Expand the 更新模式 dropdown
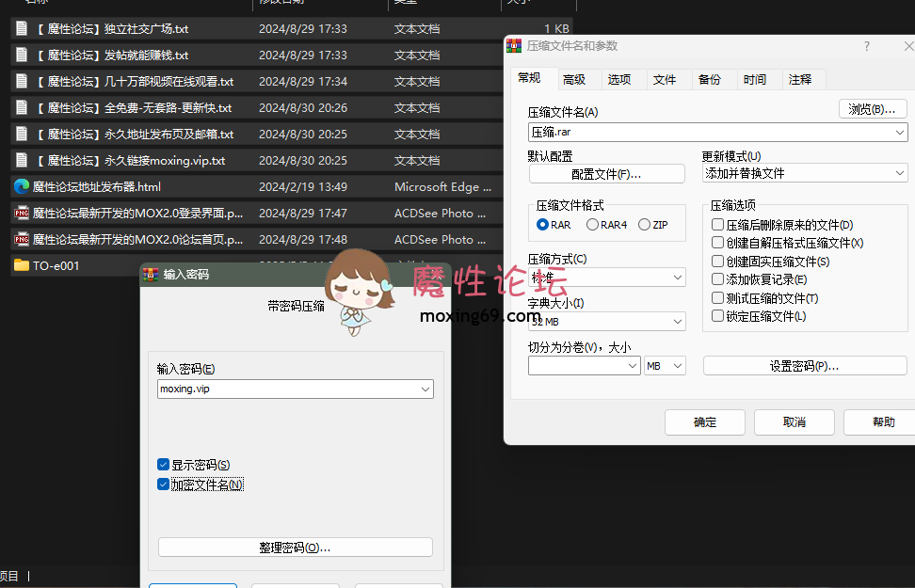This screenshot has width=915, height=588. click(805, 173)
